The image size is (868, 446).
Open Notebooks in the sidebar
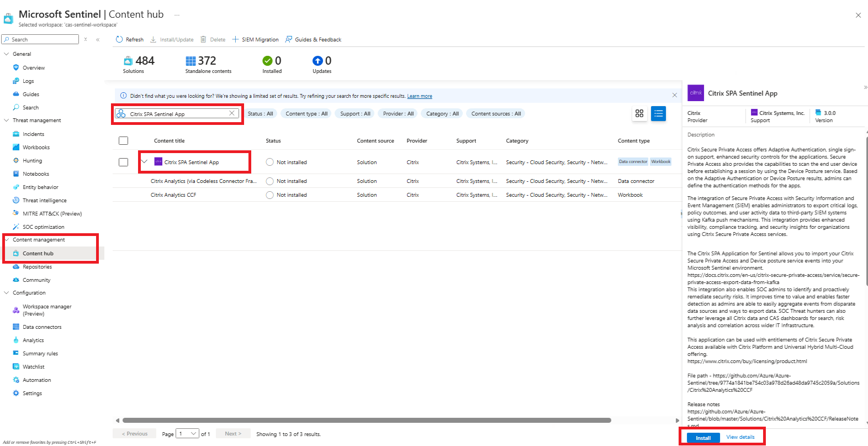click(36, 174)
